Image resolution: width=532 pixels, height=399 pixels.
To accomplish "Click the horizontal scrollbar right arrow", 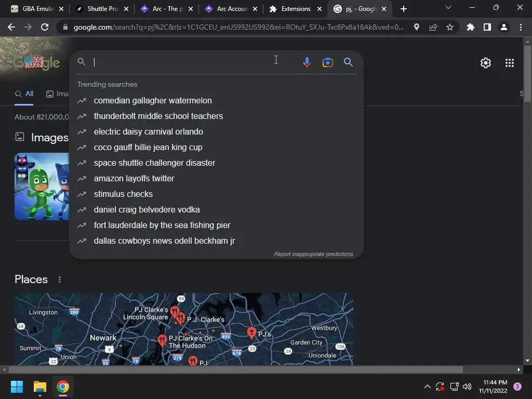I will 519,369.
